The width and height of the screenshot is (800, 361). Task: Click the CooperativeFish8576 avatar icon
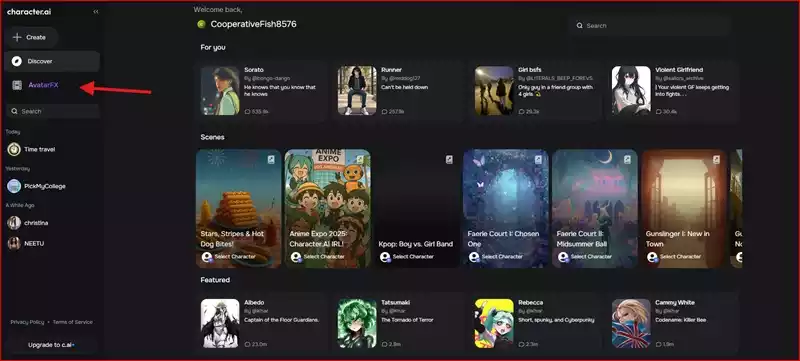pyautogui.click(x=202, y=24)
